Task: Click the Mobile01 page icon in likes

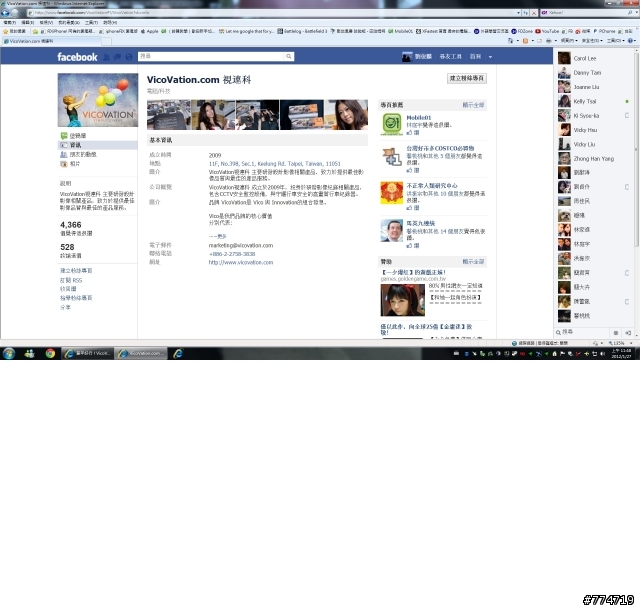Action: [392, 124]
